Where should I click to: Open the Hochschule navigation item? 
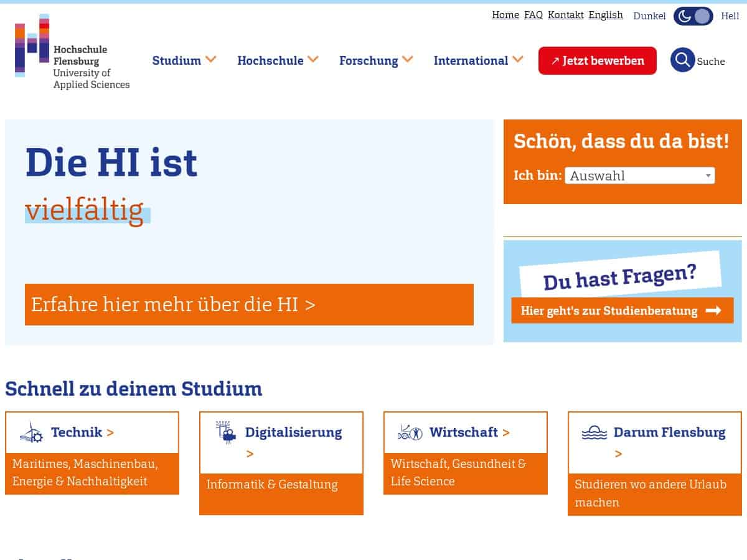[x=270, y=60]
